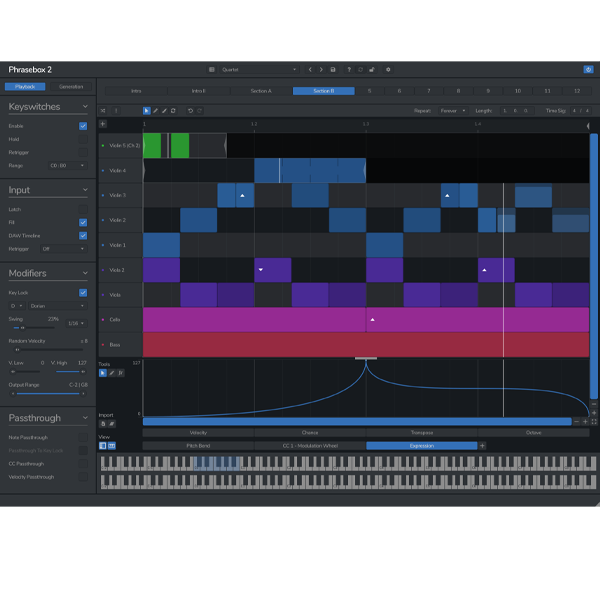The height and width of the screenshot is (600, 600).
Task: Disable the Keyswitches Enable checkbox
Action: (83, 126)
